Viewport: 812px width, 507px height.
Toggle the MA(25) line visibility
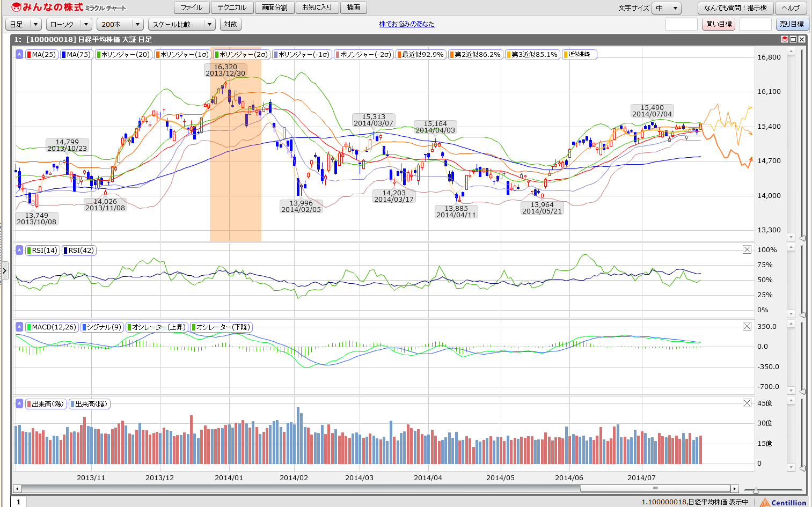42,54
